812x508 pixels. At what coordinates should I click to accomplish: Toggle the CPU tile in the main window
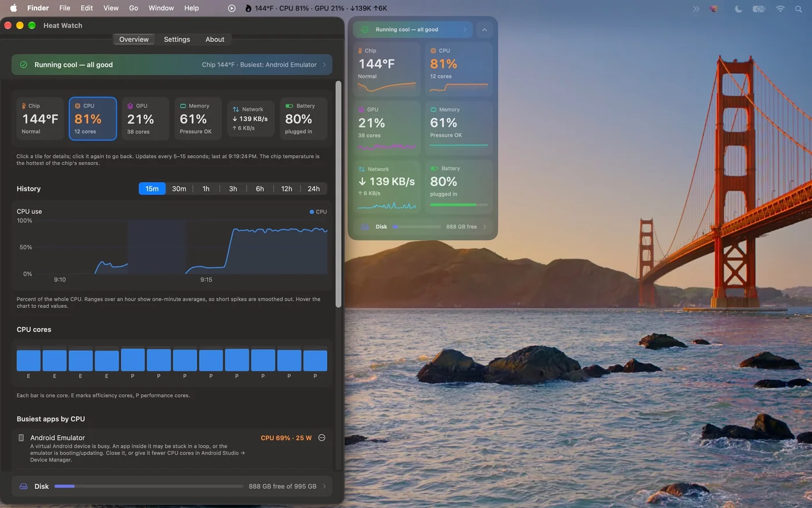[93, 118]
